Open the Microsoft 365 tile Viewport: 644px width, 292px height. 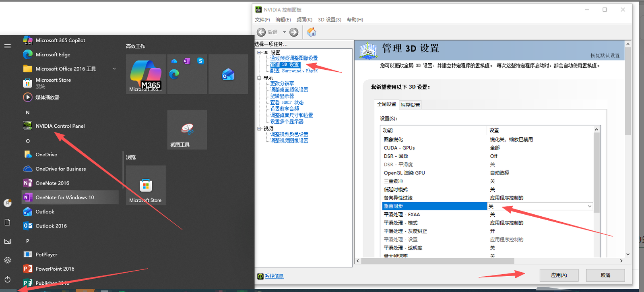click(x=146, y=74)
